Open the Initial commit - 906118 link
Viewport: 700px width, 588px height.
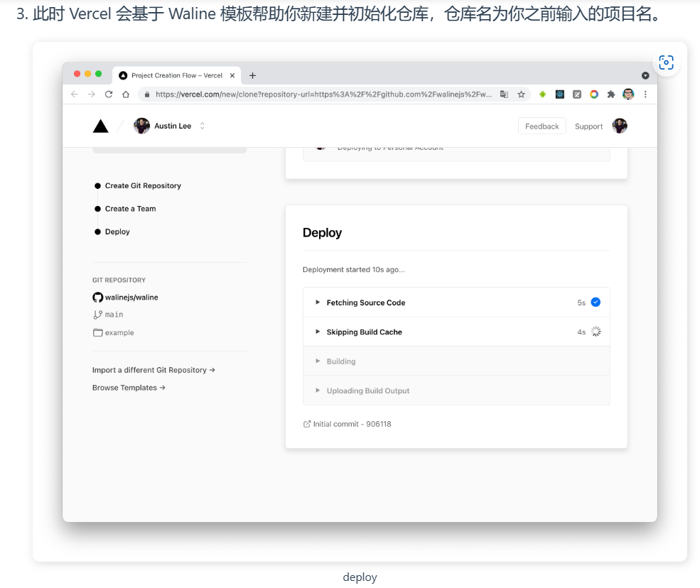coord(352,424)
